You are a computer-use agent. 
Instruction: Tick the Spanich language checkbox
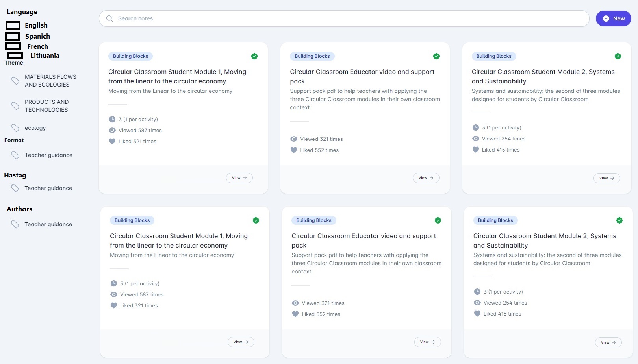coord(13,37)
